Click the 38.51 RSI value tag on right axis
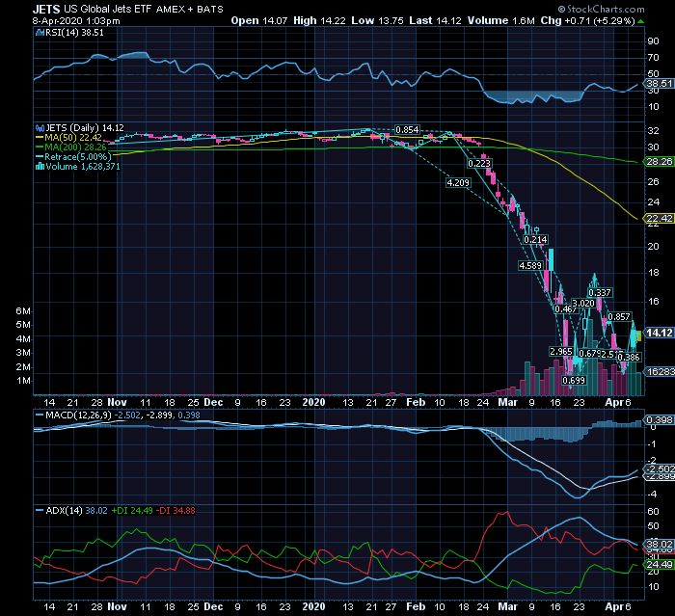 click(660, 84)
